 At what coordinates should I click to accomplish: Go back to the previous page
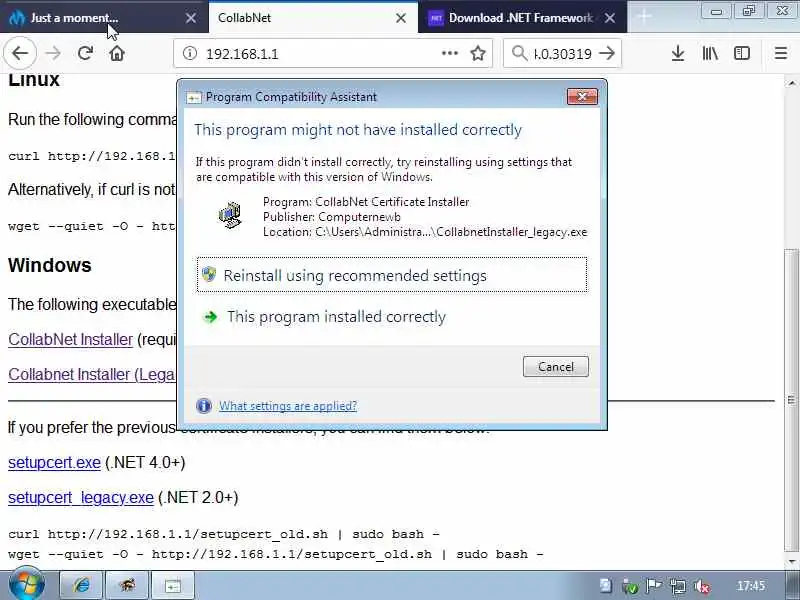click(x=20, y=53)
